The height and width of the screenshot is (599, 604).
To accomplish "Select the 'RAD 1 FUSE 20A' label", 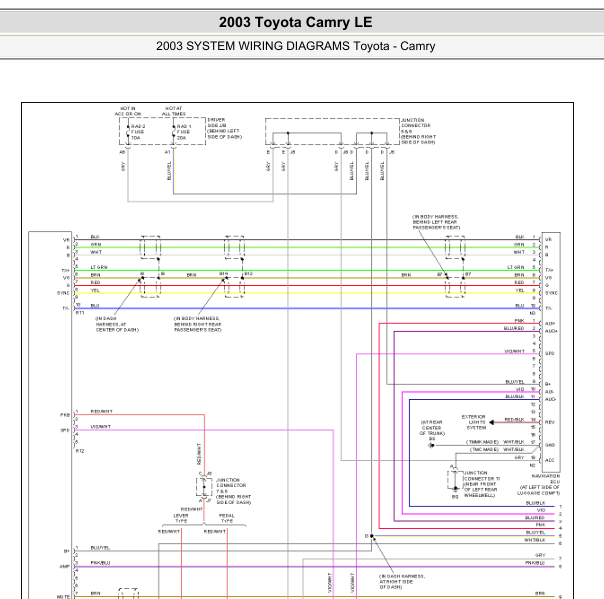I will point(184,132).
